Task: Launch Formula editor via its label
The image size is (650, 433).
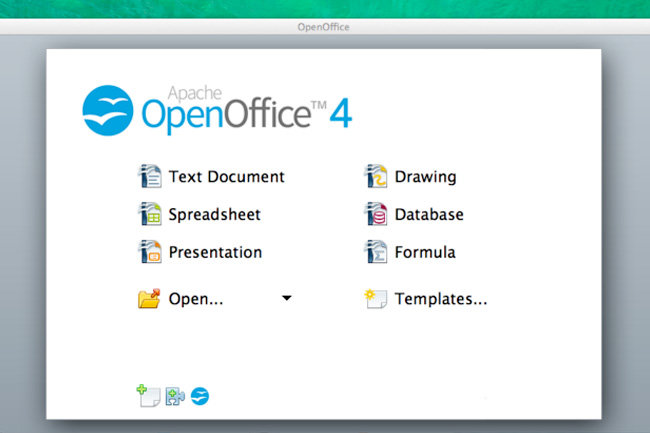Action: click(425, 252)
